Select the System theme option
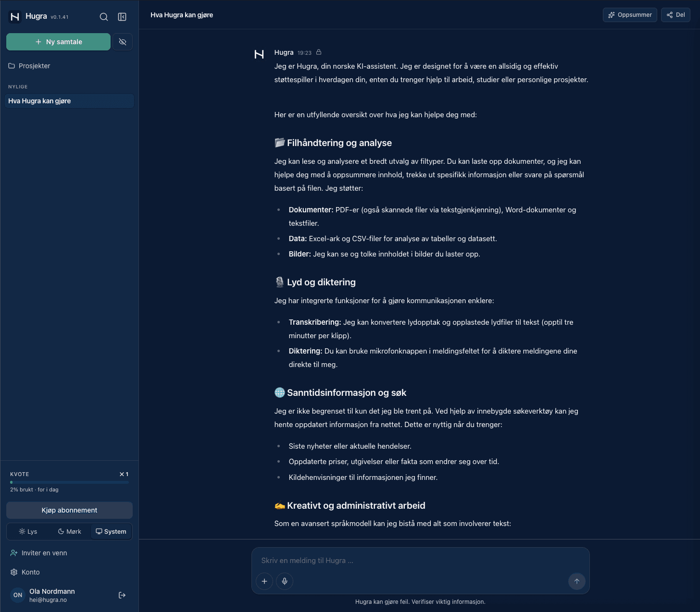 click(x=111, y=531)
